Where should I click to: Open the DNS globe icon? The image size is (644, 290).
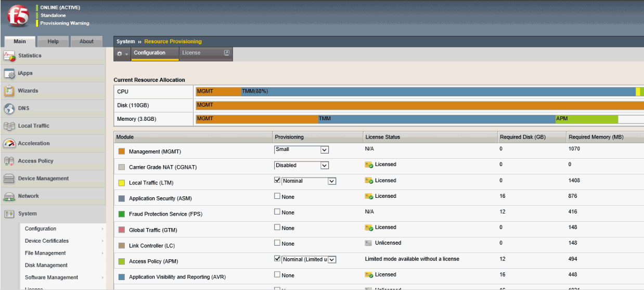tap(9, 109)
